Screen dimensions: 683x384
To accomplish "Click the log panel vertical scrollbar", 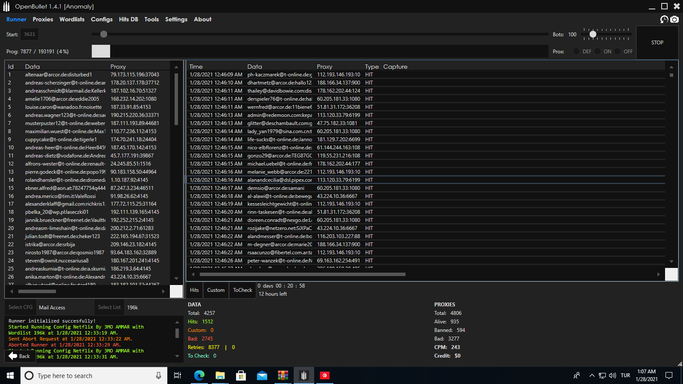I will (177, 333).
